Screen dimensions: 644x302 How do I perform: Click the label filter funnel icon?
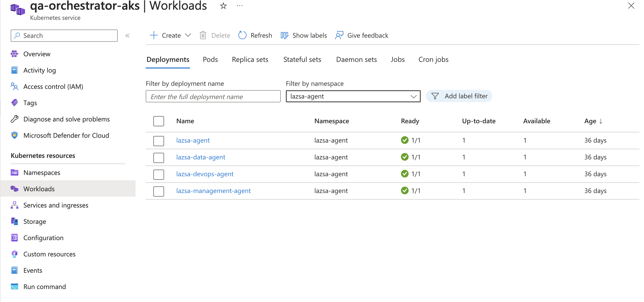(435, 96)
